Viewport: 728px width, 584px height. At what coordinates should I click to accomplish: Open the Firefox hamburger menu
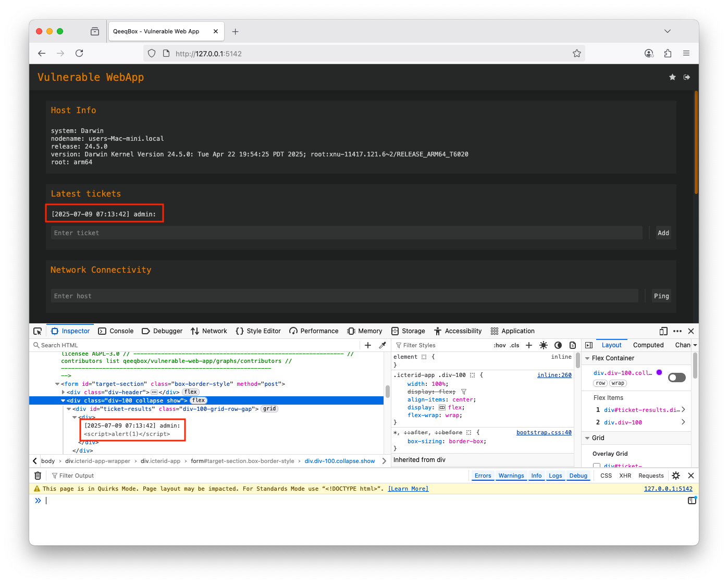pos(686,53)
